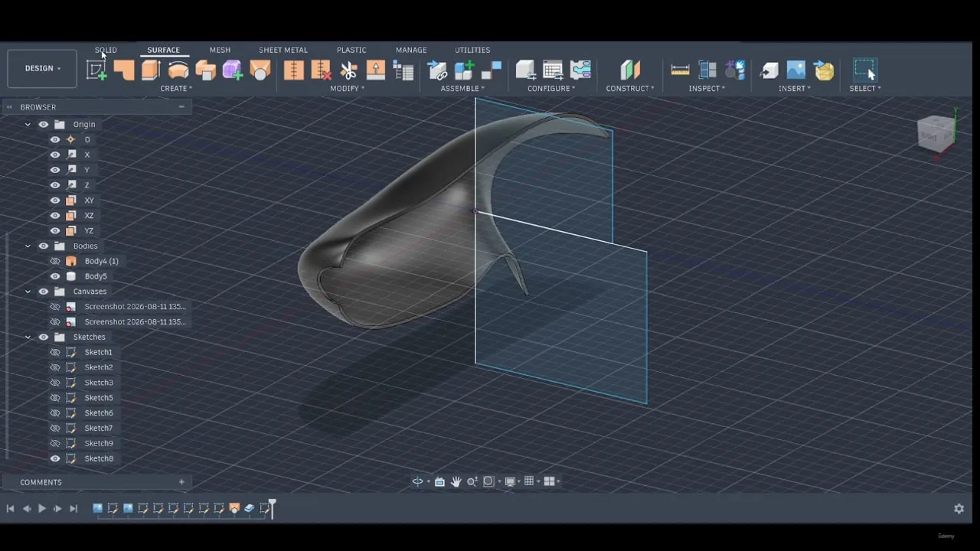
Task: Switch to the SOLID tab
Action: tap(106, 50)
